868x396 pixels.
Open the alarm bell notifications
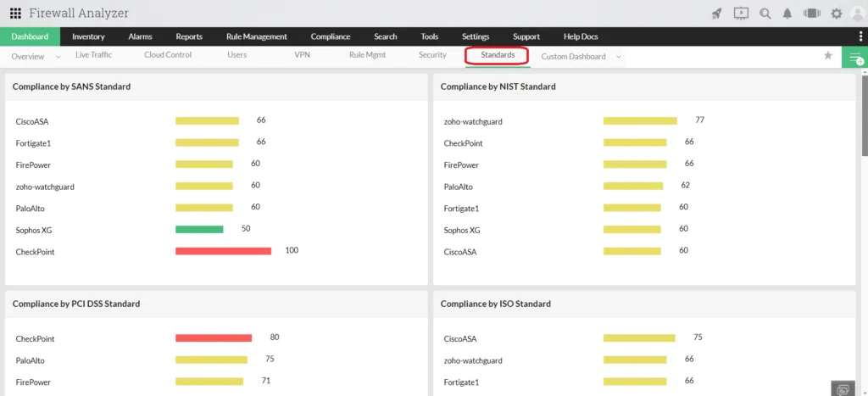tap(787, 14)
